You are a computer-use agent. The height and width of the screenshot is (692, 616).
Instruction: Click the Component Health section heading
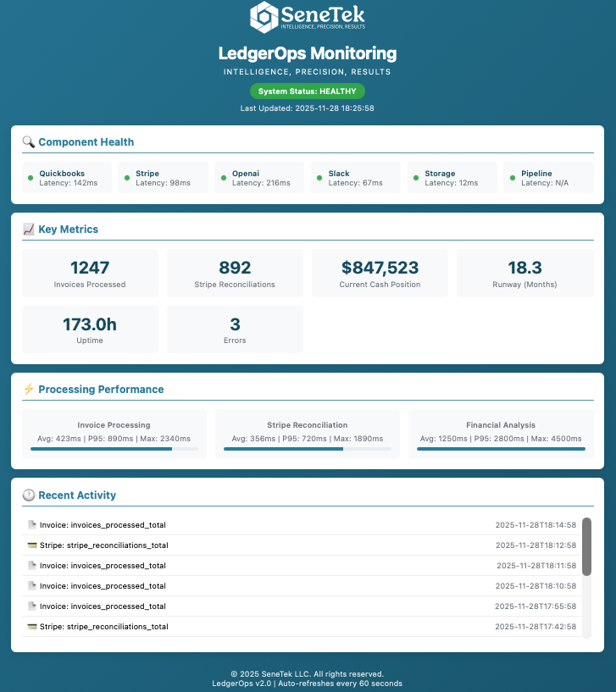(x=86, y=142)
